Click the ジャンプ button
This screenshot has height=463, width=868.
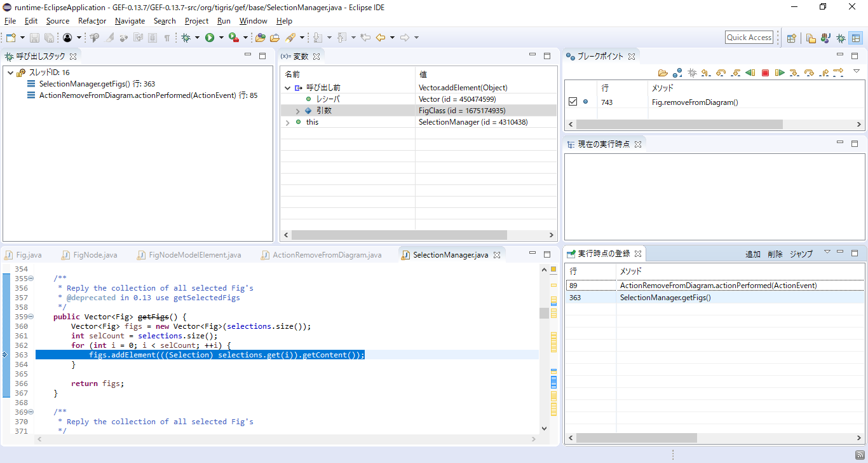click(x=801, y=254)
